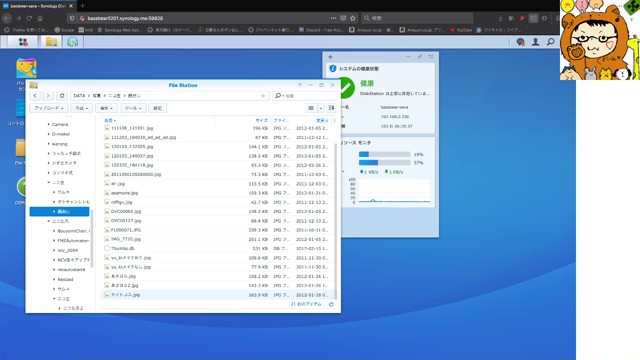Go back in File Station navigation
Screen dimensions: 640x360
[x=35, y=96]
